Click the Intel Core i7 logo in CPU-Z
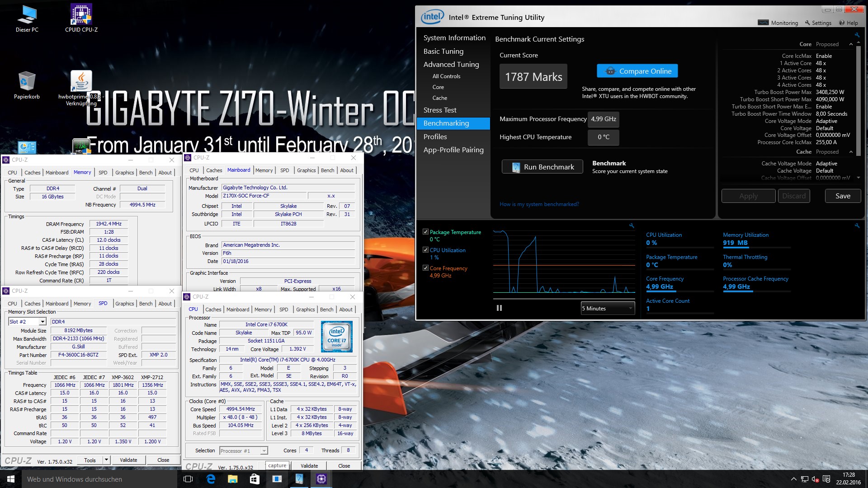This screenshot has width=868, height=488. 336,336
